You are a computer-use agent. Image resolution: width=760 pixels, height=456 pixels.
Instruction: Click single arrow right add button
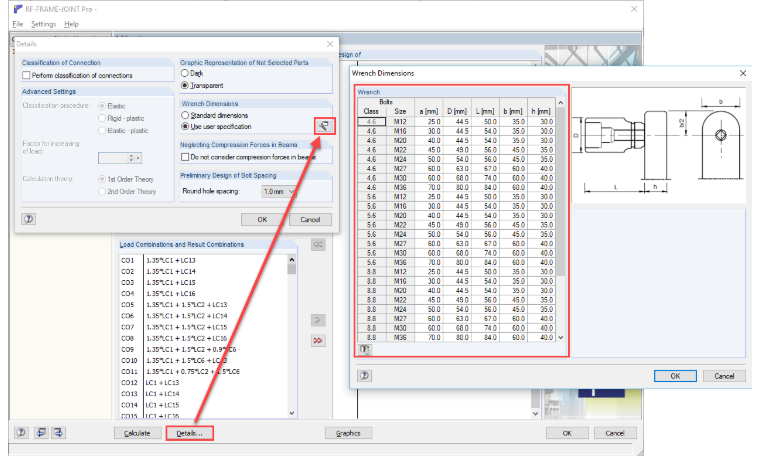[318, 320]
